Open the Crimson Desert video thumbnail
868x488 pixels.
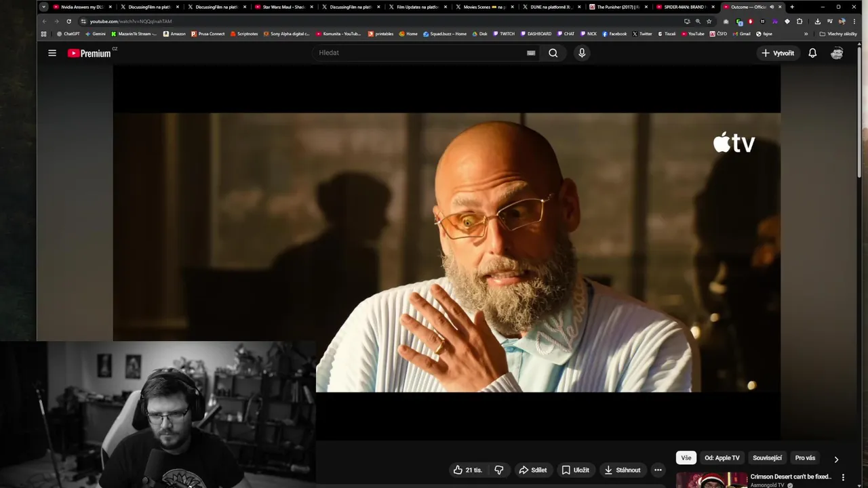711,480
